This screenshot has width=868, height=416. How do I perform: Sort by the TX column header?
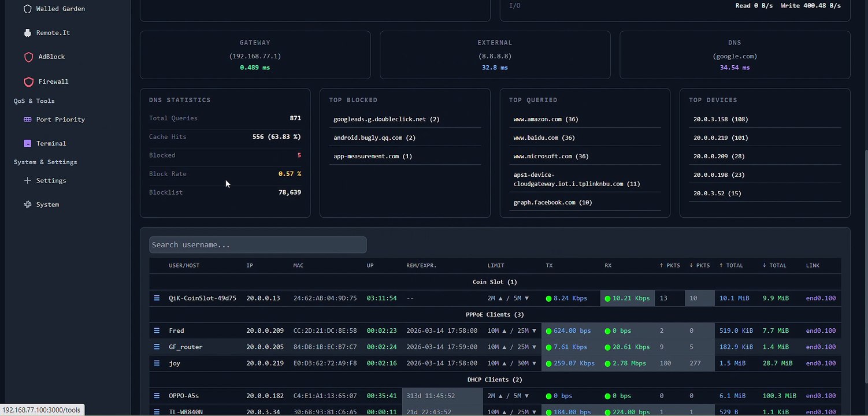pos(549,266)
